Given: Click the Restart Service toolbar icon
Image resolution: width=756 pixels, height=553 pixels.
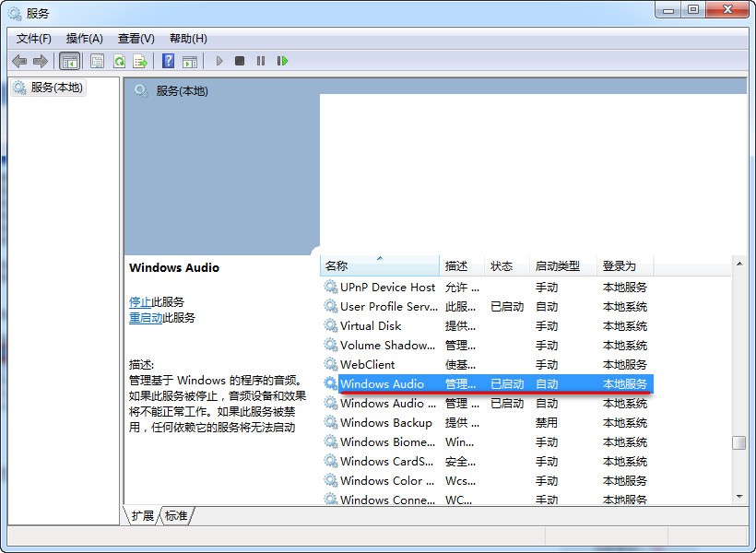Looking at the screenshot, I should coord(283,61).
